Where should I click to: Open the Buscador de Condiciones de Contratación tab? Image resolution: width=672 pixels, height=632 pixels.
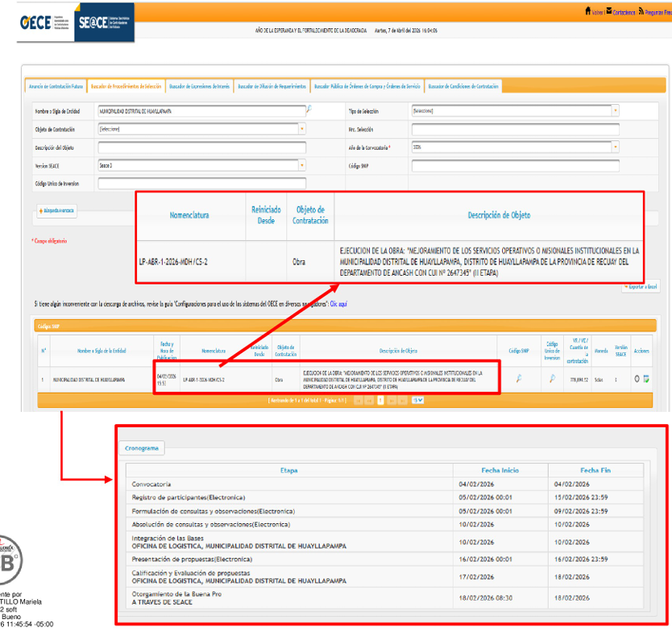tap(463, 86)
